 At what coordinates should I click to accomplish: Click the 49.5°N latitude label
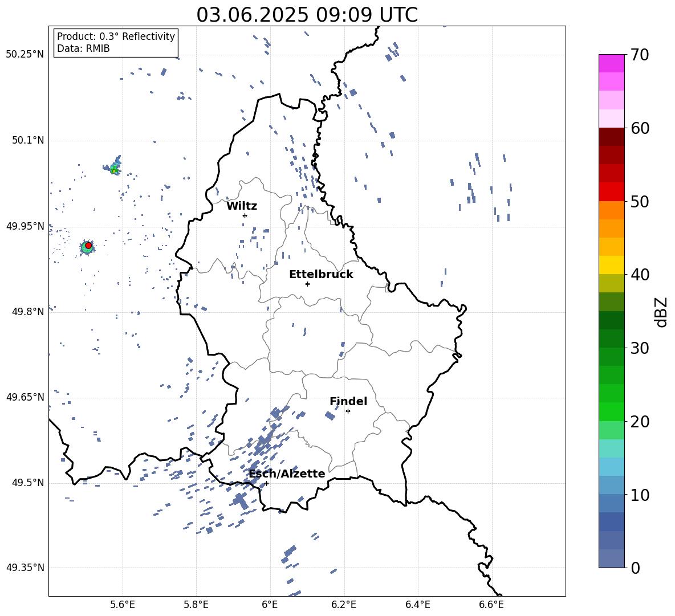click(x=27, y=483)
